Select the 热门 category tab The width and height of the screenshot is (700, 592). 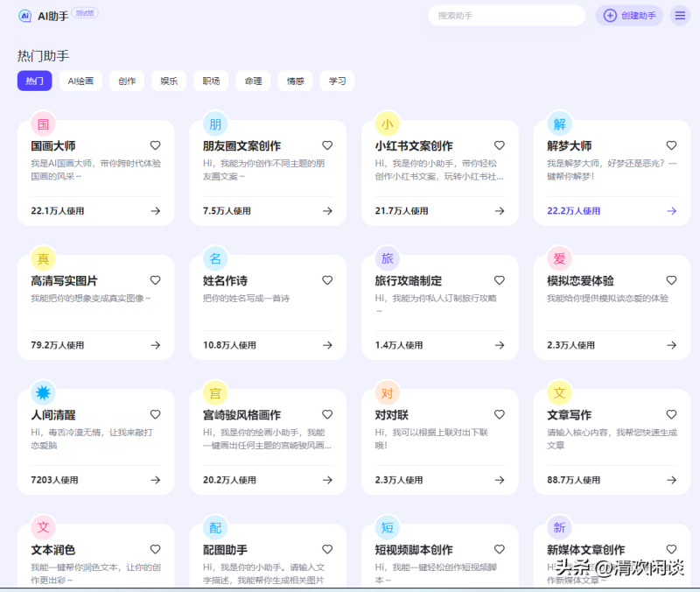pos(35,81)
